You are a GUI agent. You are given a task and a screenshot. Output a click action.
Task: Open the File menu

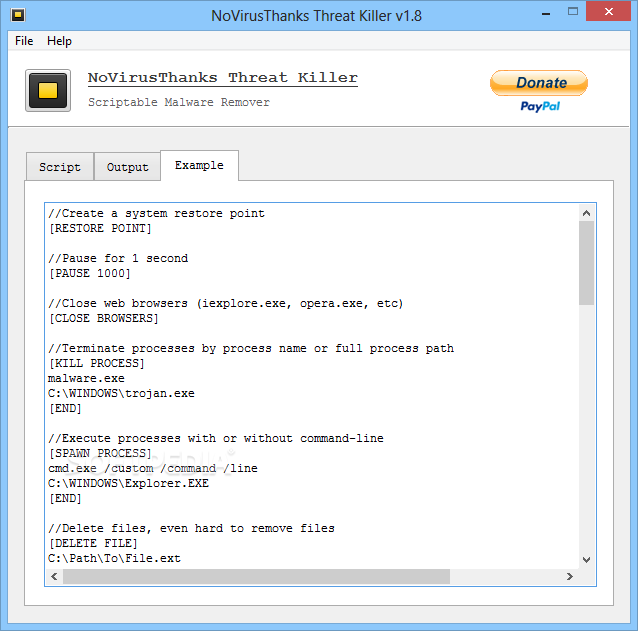(24, 41)
